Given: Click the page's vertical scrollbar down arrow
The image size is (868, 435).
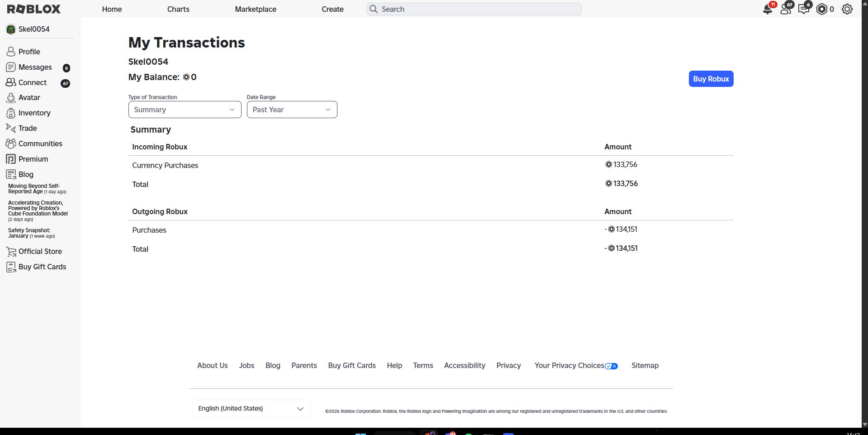Looking at the screenshot, I should [x=865, y=425].
